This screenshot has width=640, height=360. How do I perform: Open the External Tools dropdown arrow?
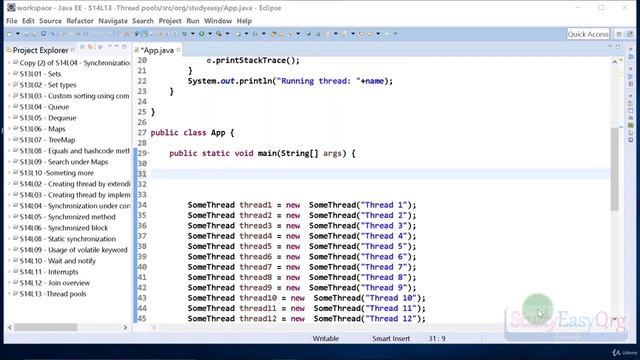click(x=227, y=34)
